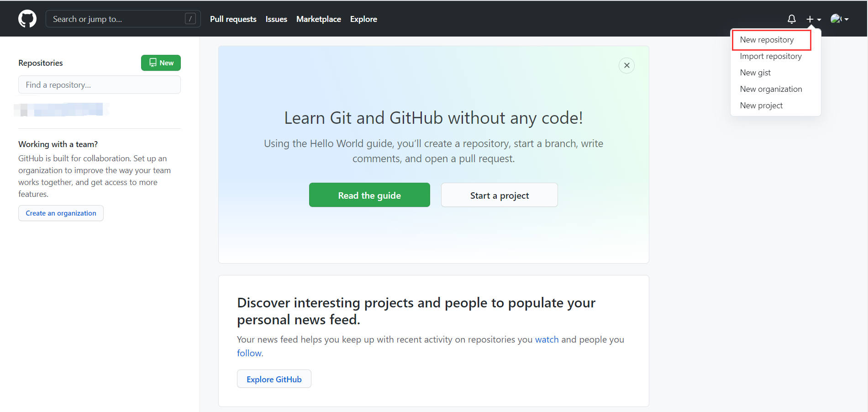Open the notifications bell icon
868x412 pixels.
pyautogui.click(x=792, y=19)
